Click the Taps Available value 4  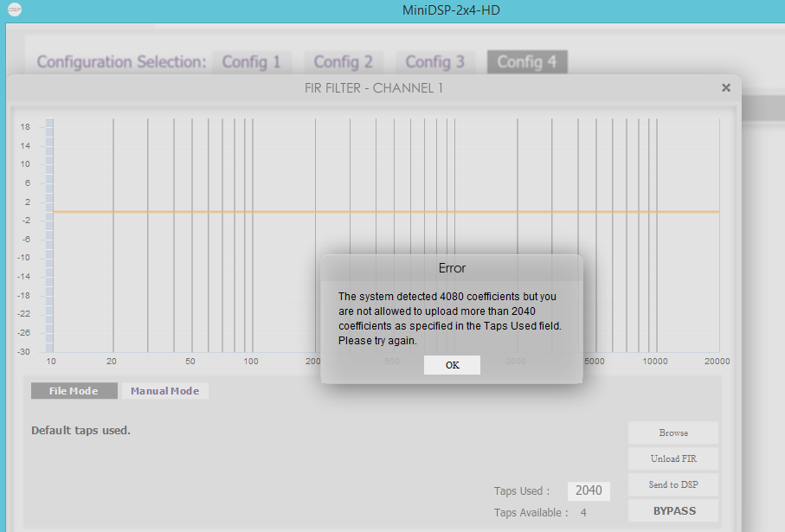pyautogui.click(x=583, y=512)
